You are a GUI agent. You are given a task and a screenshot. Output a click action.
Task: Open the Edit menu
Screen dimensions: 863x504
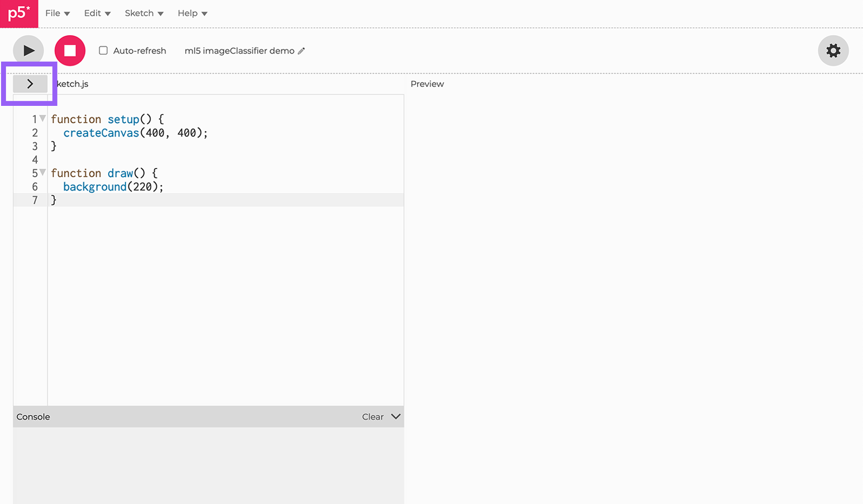coord(97,13)
